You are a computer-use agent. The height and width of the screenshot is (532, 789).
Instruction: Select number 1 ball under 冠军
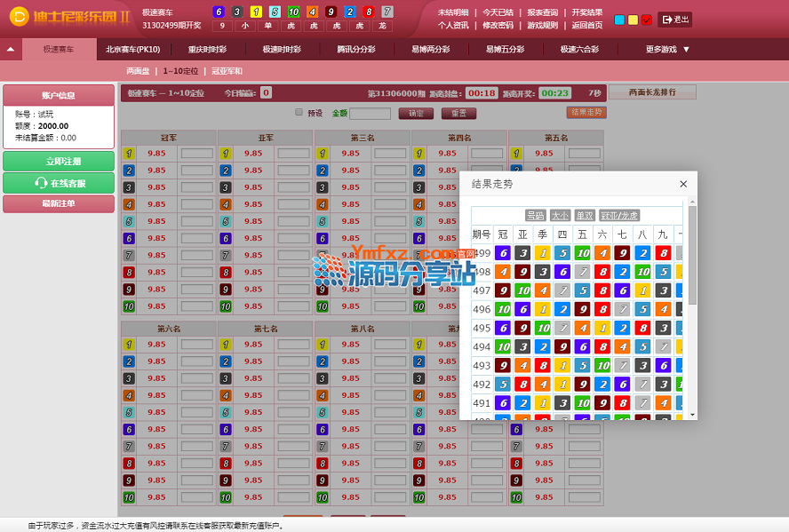[x=128, y=154]
